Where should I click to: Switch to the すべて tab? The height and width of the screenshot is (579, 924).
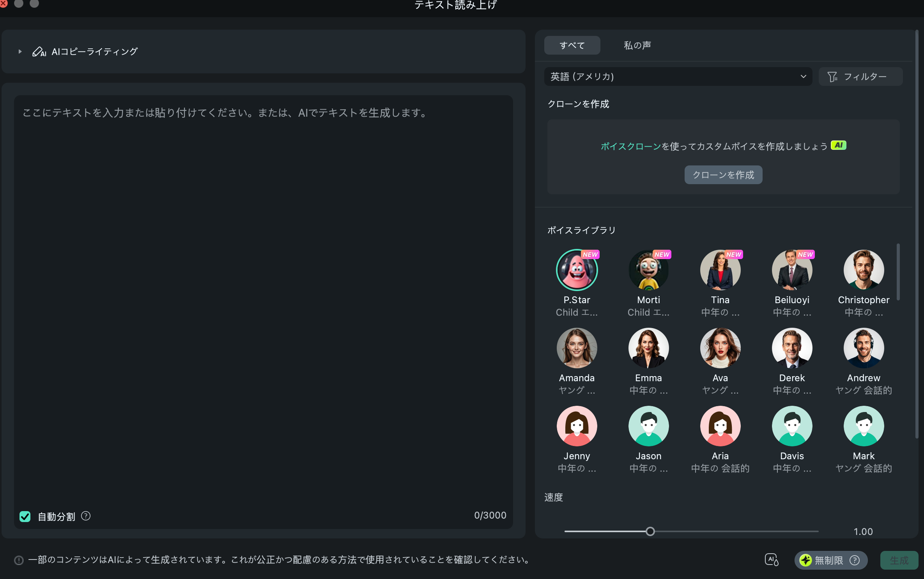coord(572,45)
